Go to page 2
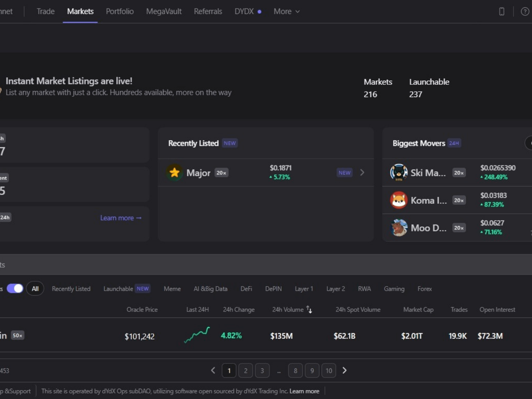This screenshot has width=532, height=399. click(246, 370)
